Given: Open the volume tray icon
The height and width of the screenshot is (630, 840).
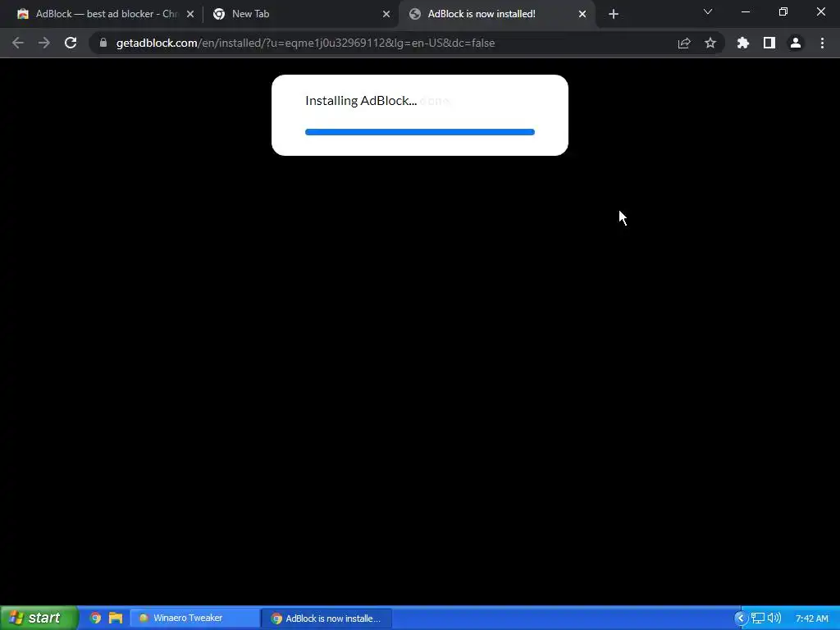Looking at the screenshot, I should point(774,618).
